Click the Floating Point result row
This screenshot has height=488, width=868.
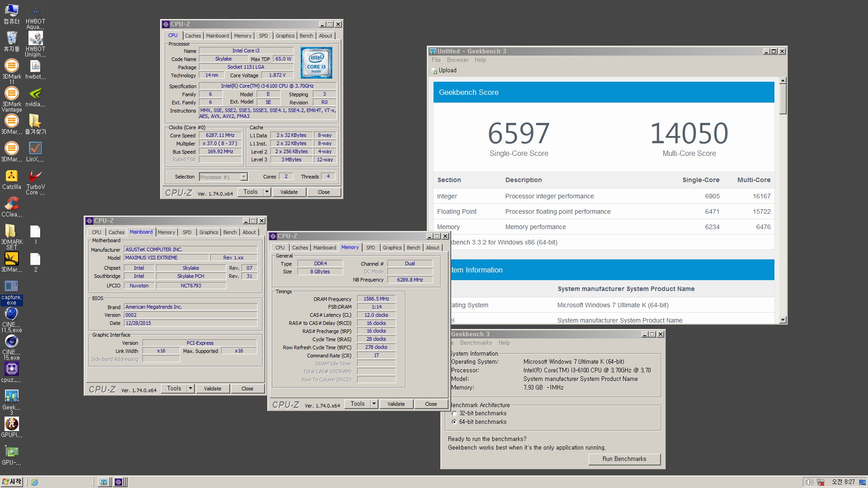pyautogui.click(x=604, y=211)
